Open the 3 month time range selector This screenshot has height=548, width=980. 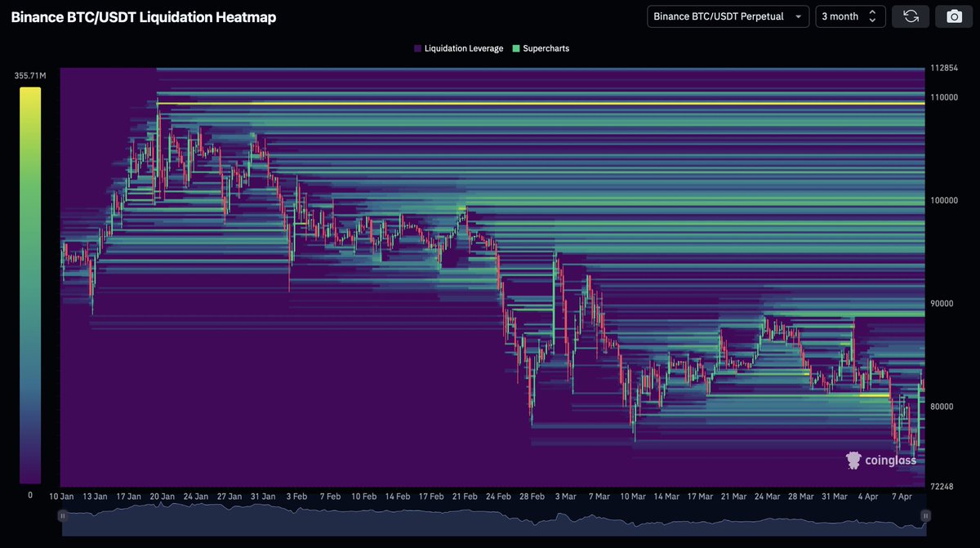click(x=850, y=16)
